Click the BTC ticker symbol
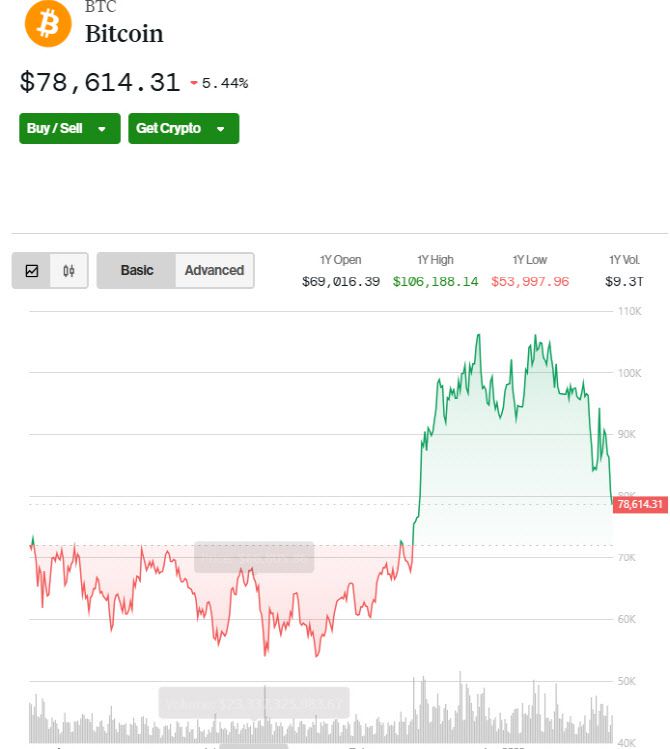Viewport: 670px width, 749px height. [x=100, y=7]
